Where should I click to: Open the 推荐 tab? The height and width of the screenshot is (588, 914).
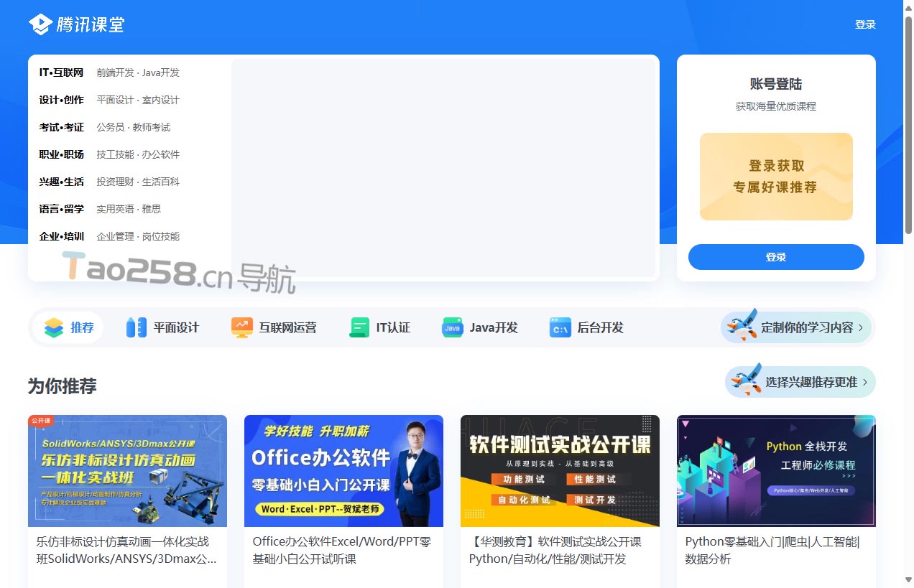pos(68,328)
